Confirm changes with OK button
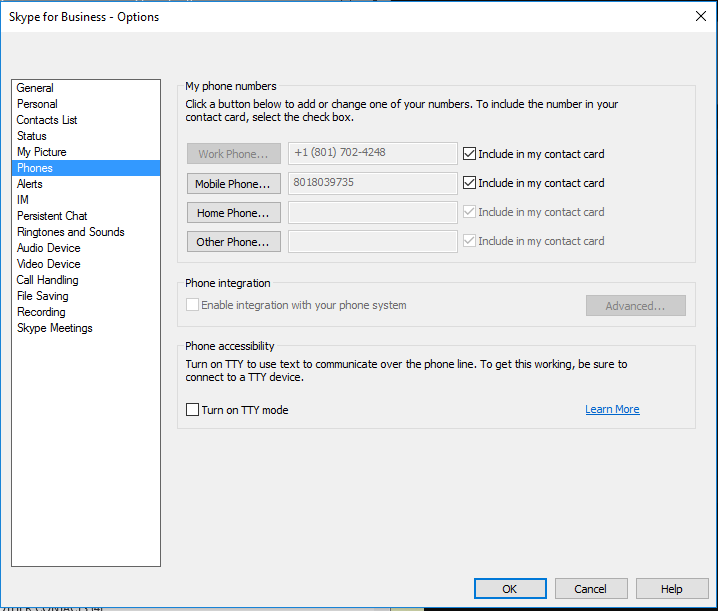Viewport: 718px width, 611px height. 510,589
